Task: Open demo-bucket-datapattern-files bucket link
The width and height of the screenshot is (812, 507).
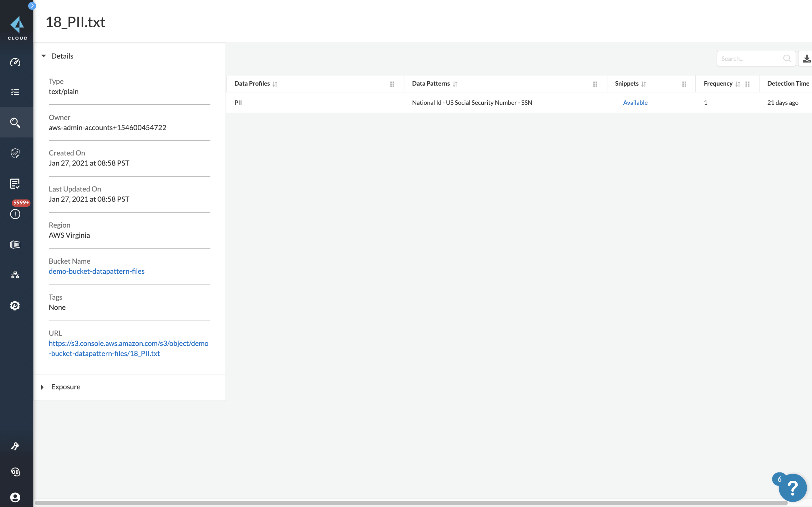Action: coord(96,271)
